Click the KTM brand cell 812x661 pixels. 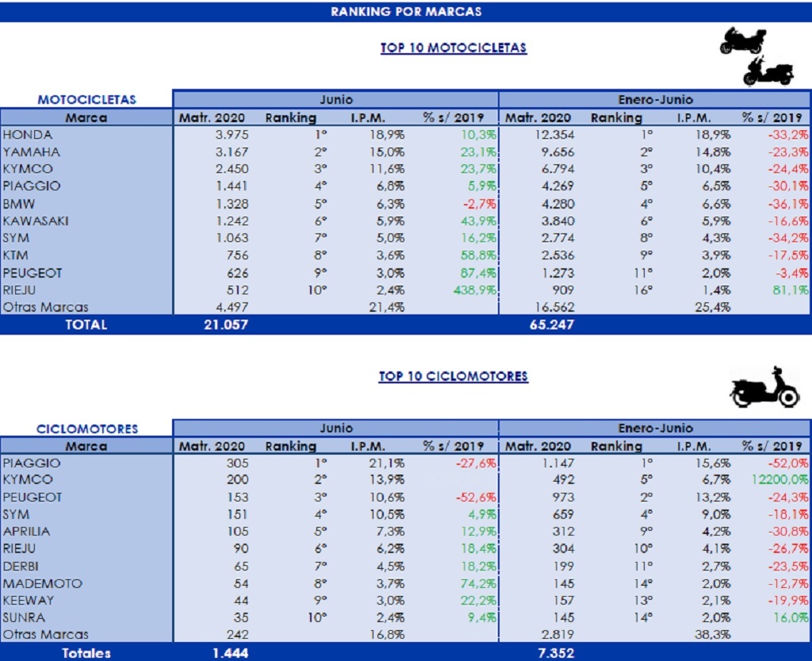(x=15, y=256)
